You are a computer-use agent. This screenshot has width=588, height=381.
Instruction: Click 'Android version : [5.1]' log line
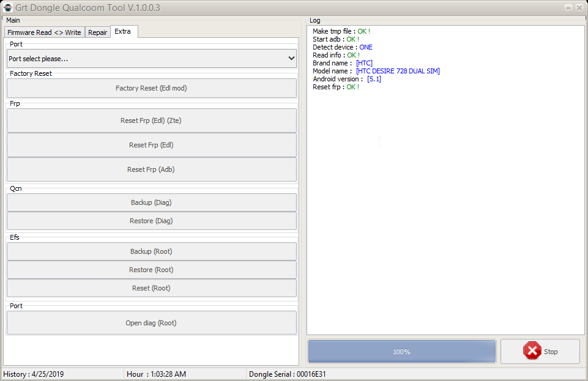click(347, 79)
